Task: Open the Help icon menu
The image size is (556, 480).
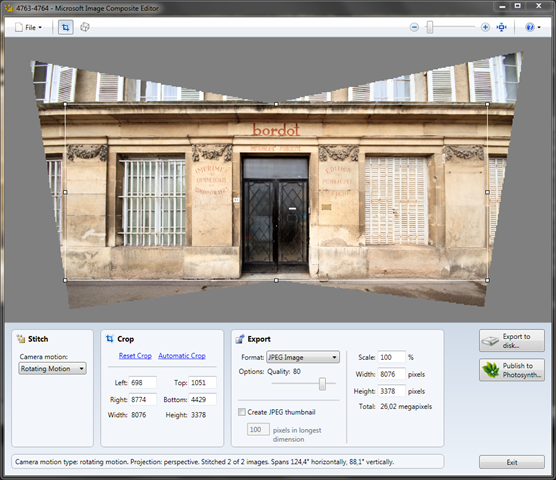Action: pyautogui.click(x=530, y=27)
